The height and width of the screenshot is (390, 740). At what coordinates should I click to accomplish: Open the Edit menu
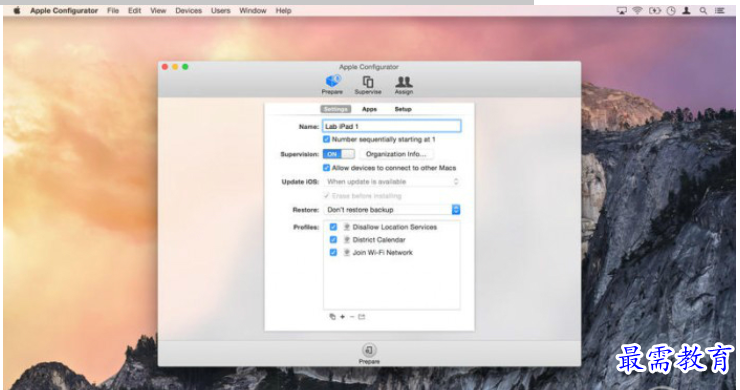click(x=135, y=10)
